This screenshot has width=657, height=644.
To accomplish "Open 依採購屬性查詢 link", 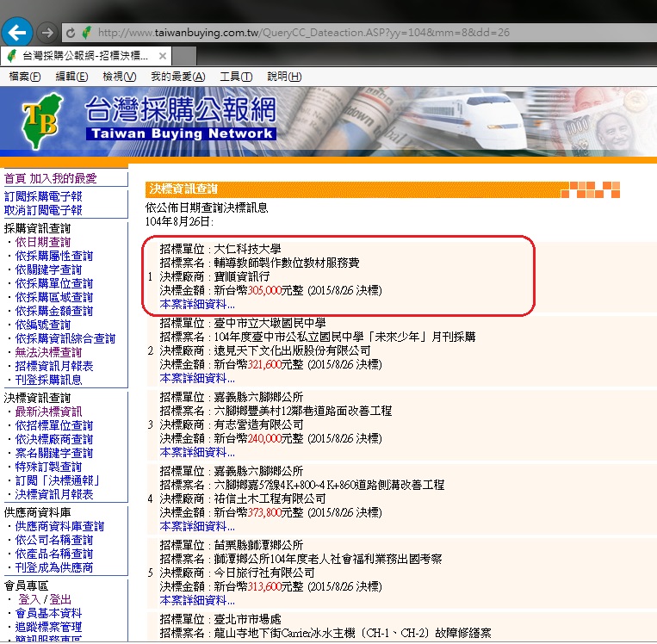I will point(54,256).
